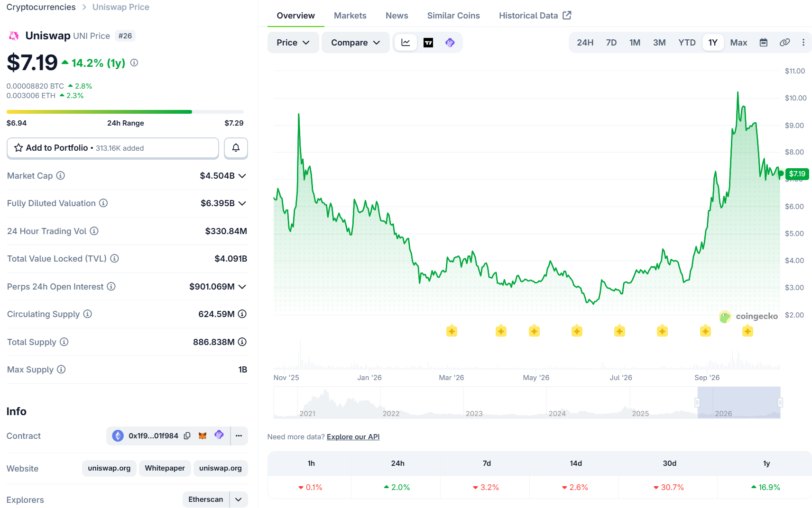
Task: Select the 7D time range
Action: tap(611, 43)
